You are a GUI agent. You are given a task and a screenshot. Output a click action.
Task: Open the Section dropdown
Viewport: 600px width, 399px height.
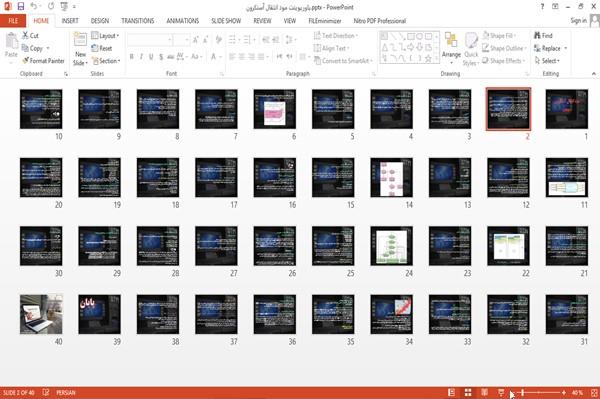point(106,60)
